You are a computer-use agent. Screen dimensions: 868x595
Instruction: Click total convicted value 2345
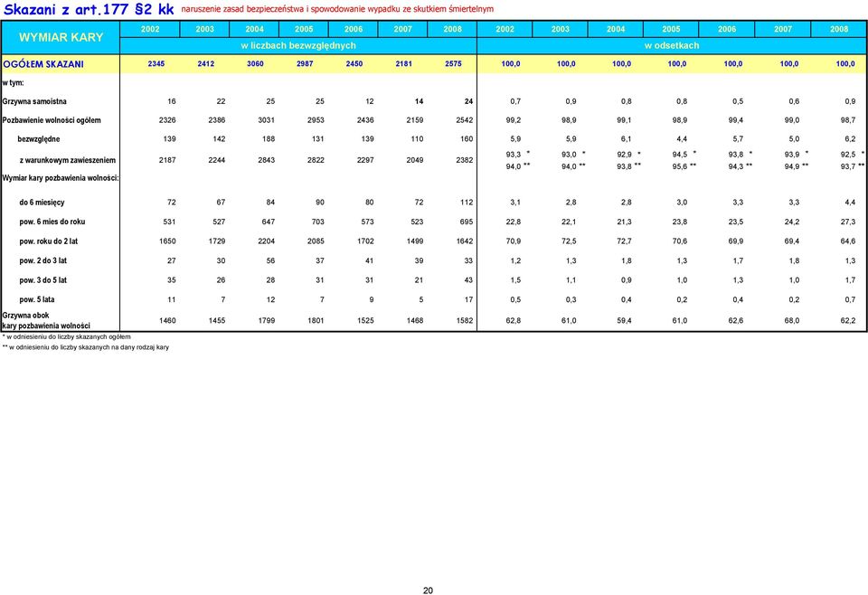156,63
